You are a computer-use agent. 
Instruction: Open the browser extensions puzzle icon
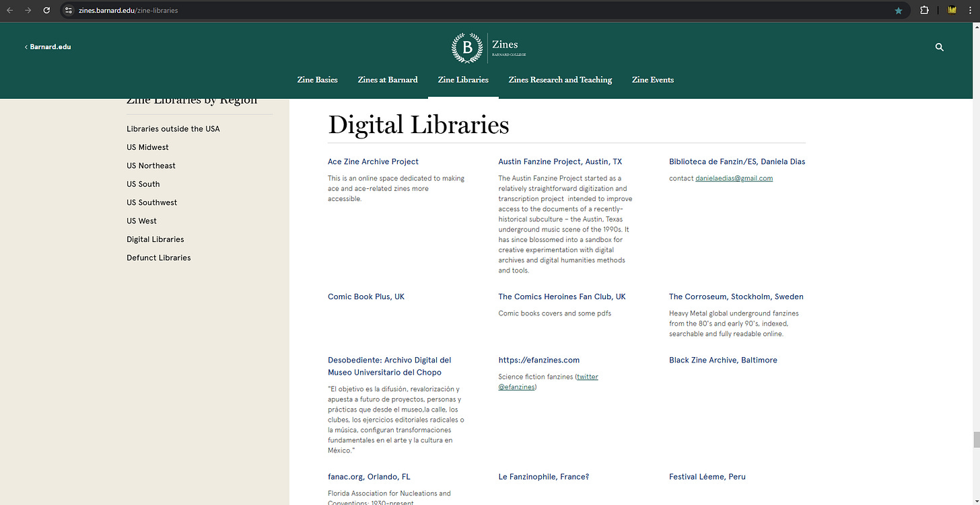click(924, 10)
